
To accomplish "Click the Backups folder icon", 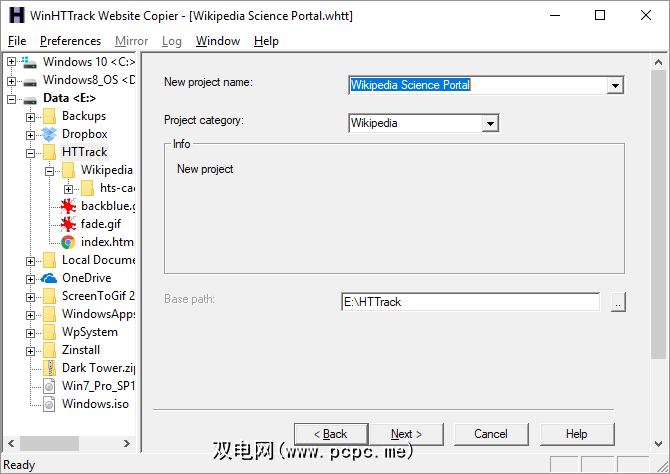I will pyautogui.click(x=50, y=116).
